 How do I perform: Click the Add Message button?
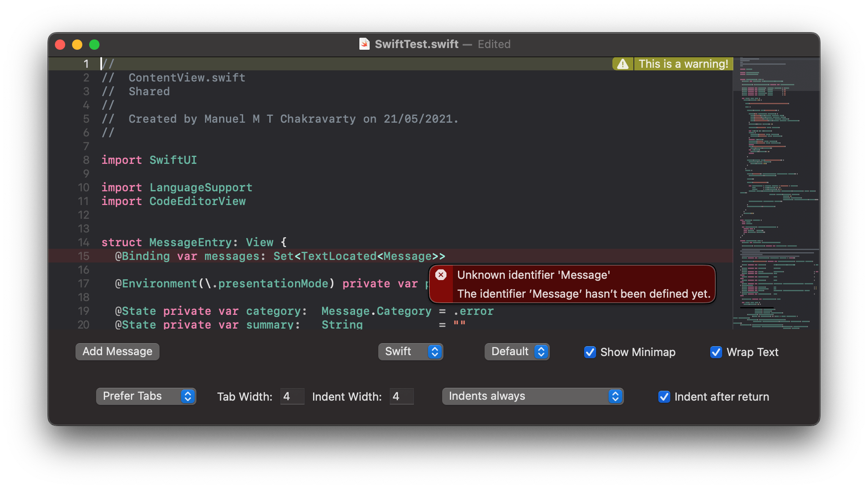click(117, 351)
